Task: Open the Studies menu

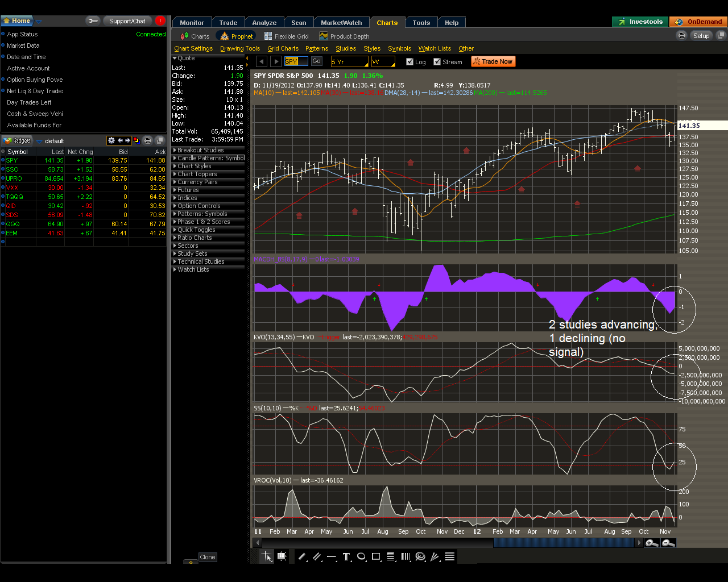Action: point(346,48)
